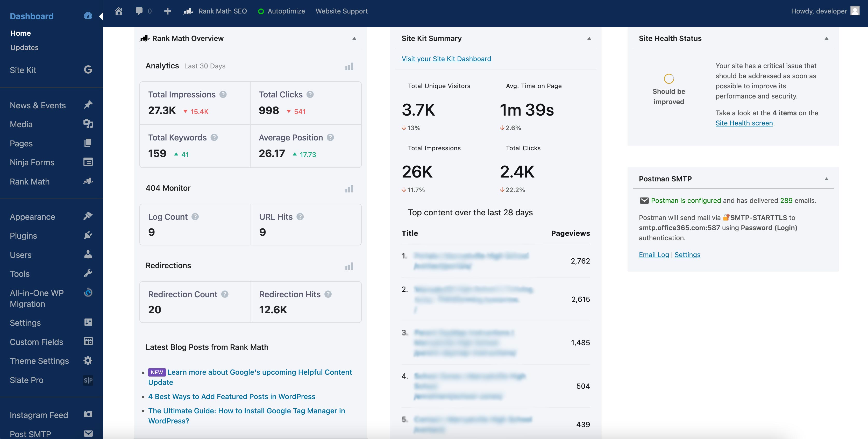Click the News & Events pin icon

pos(88,105)
